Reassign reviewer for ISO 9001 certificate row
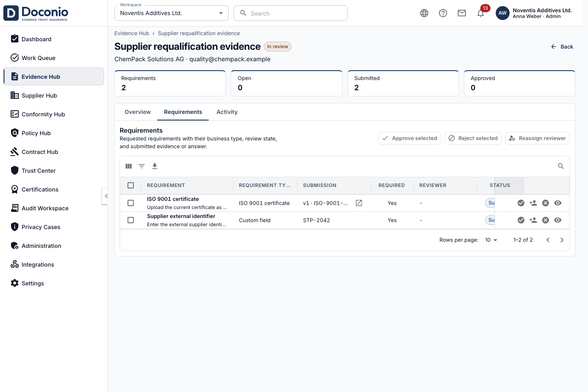The width and height of the screenshot is (588, 392). (x=533, y=203)
